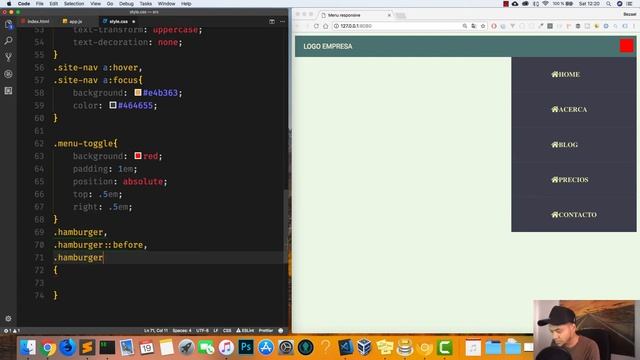The width and height of the screenshot is (640, 360).
Task: Close the Menu responsive browser tab
Action: 389,15
